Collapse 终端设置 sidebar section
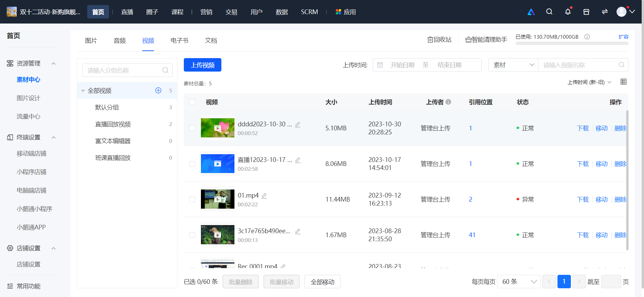This screenshot has width=644, height=297. pos(53,137)
